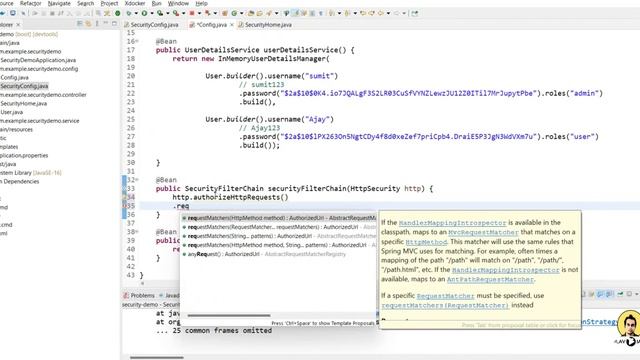The width and height of the screenshot is (640, 360).
Task: Click the Collapse All icon in Package Explorer
Action: [80, 24]
